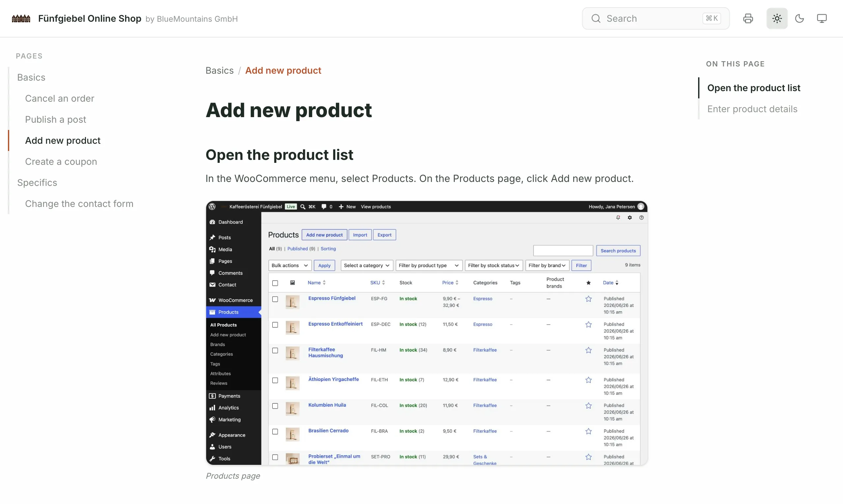
Task: Sort the table by the Name column
Action: pyautogui.click(x=316, y=283)
